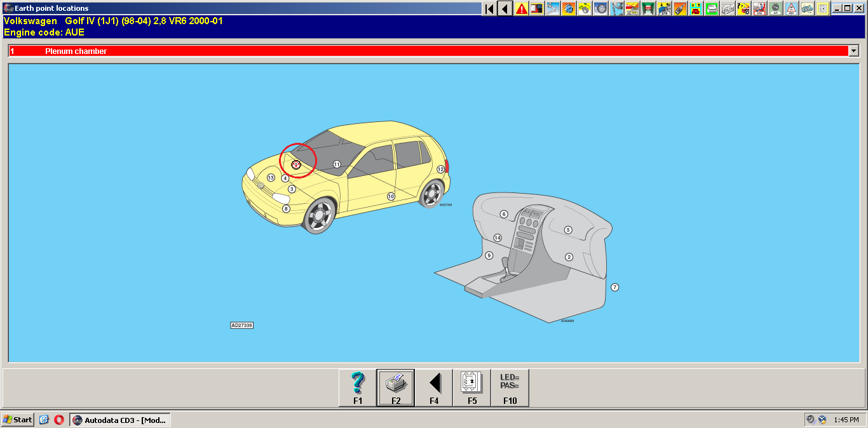Expand the Plenum chamber dropdown arrow
The image size is (868, 428).
click(x=853, y=51)
